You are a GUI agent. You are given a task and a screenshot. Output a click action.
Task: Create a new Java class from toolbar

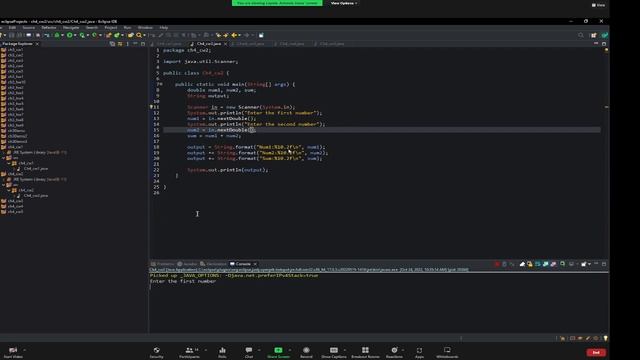pos(117,35)
